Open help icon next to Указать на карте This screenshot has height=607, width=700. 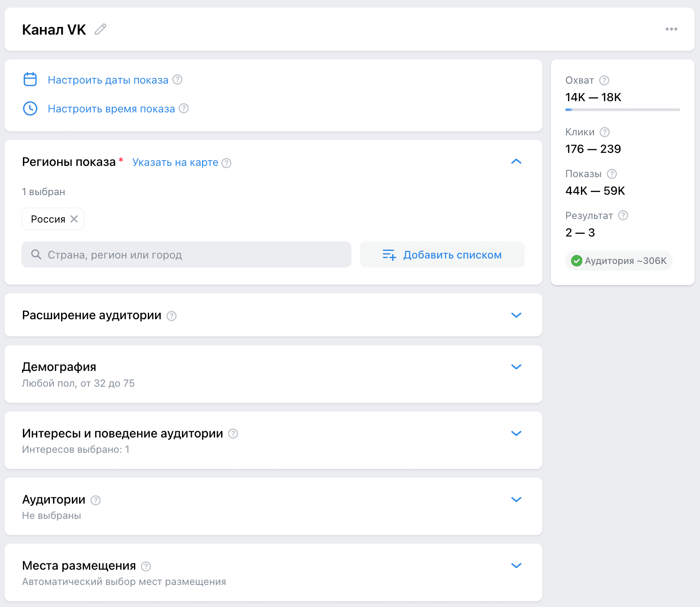tap(227, 163)
